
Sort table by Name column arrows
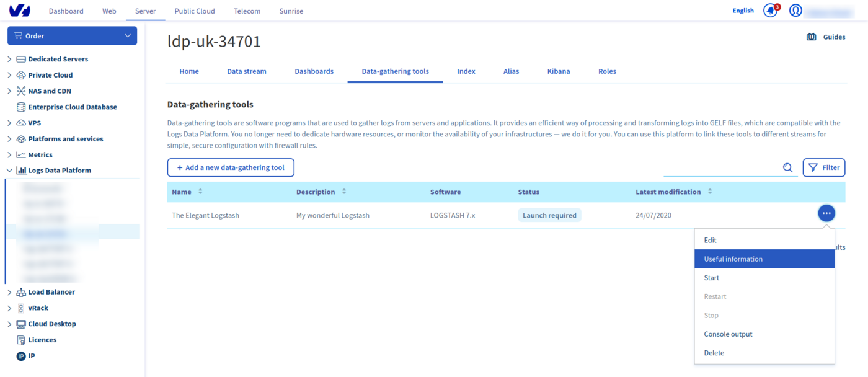(x=200, y=192)
